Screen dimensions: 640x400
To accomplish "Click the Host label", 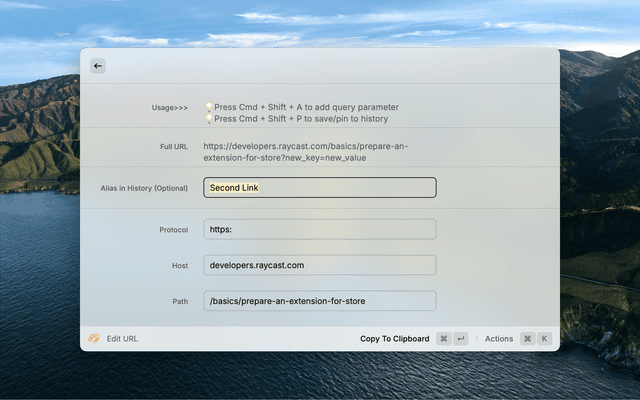I will point(179,265).
